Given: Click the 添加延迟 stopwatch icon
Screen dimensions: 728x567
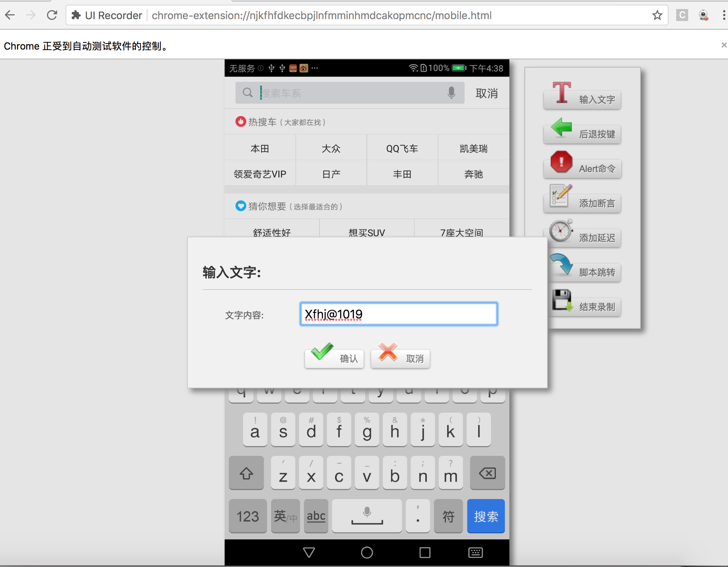Looking at the screenshot, I should [x=561, y=231].
